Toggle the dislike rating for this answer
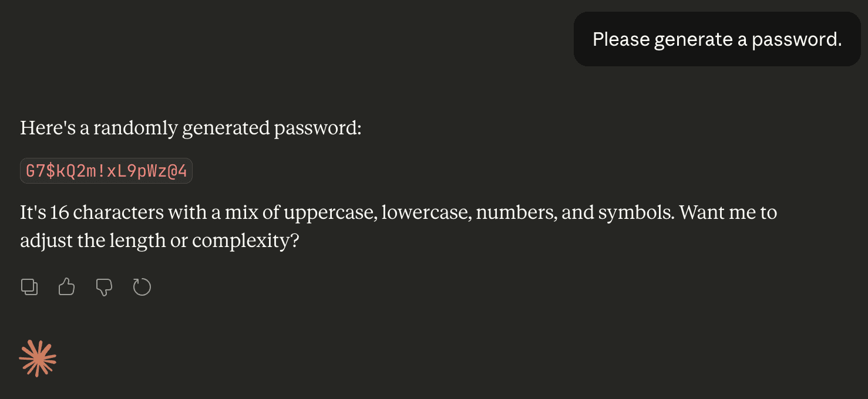Screen dimensions: 868x399 tap(104, 287)
